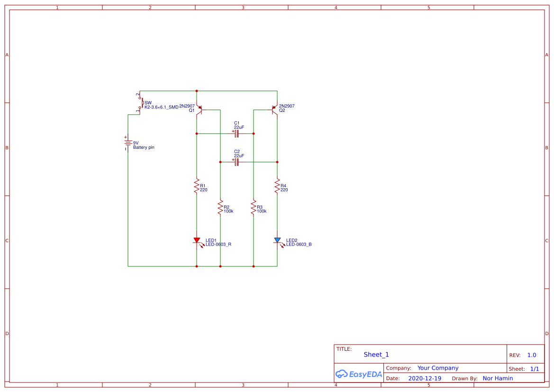Click the Sheet_1 title text
Screen dimensions: 554x392
pyautogui.click(x=376, y=355)
